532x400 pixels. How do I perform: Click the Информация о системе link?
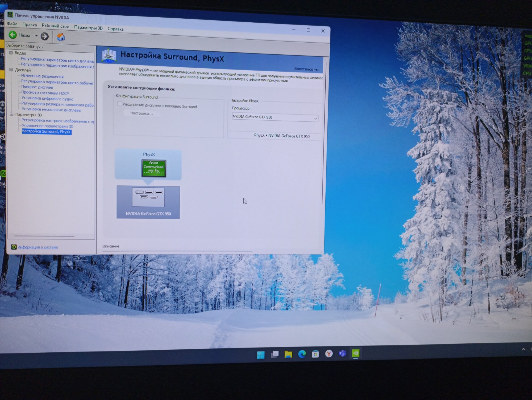(38, 247)
